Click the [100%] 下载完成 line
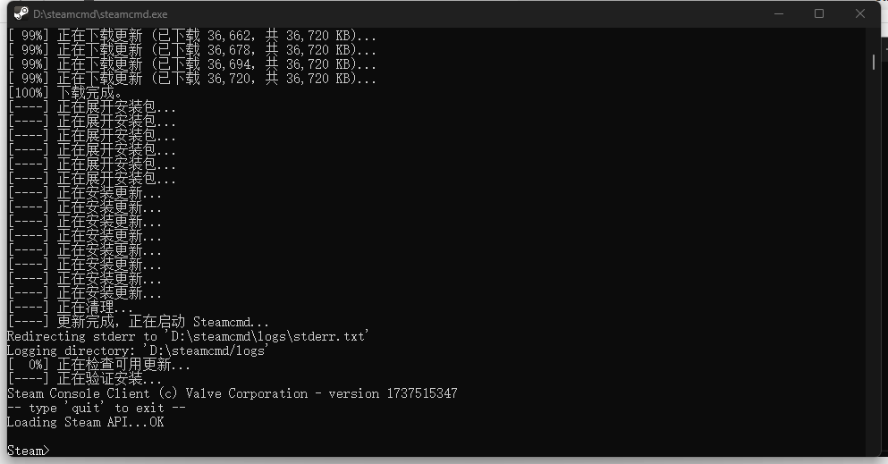The height and width of the screenshot is (464, 888). 65,92
